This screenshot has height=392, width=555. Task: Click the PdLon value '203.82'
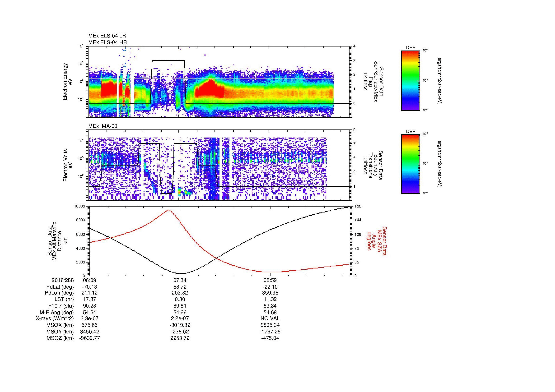click(180, 293)
